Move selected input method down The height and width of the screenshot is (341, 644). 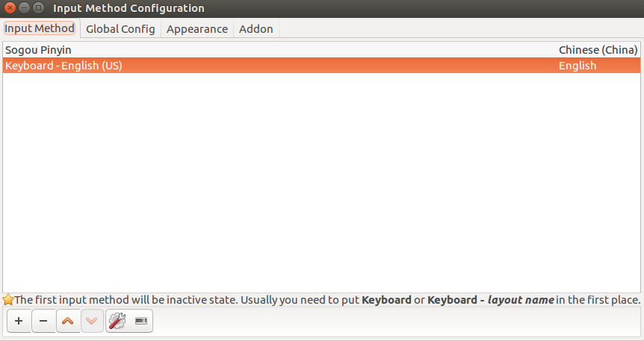[92, 321]
